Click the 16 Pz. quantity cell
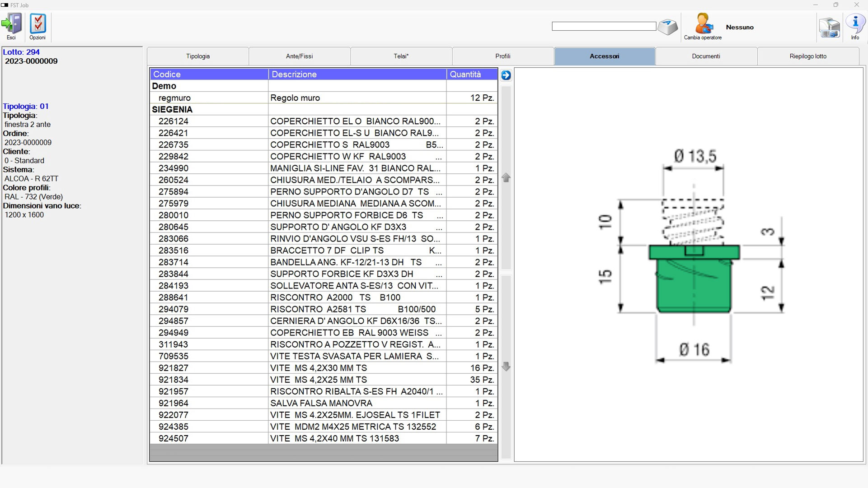 click(x=472, y=367)
